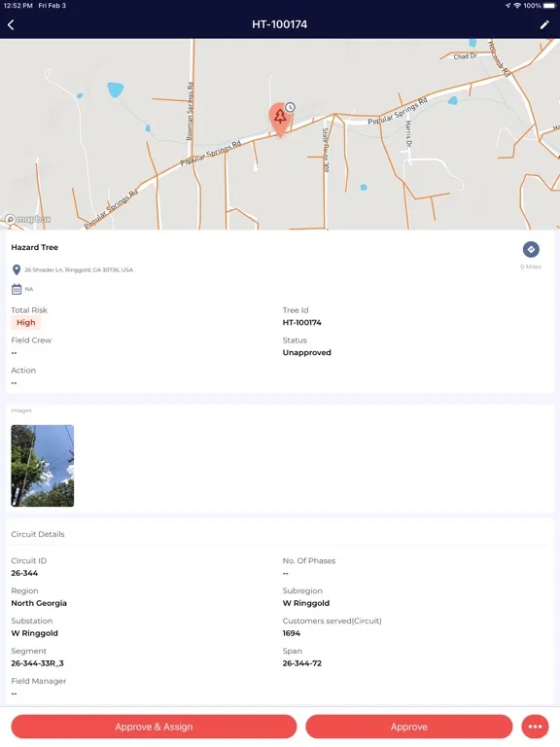Tap the calendar date icon
The height and width of the screenshot is (747, 560).
tap(17, 289)
